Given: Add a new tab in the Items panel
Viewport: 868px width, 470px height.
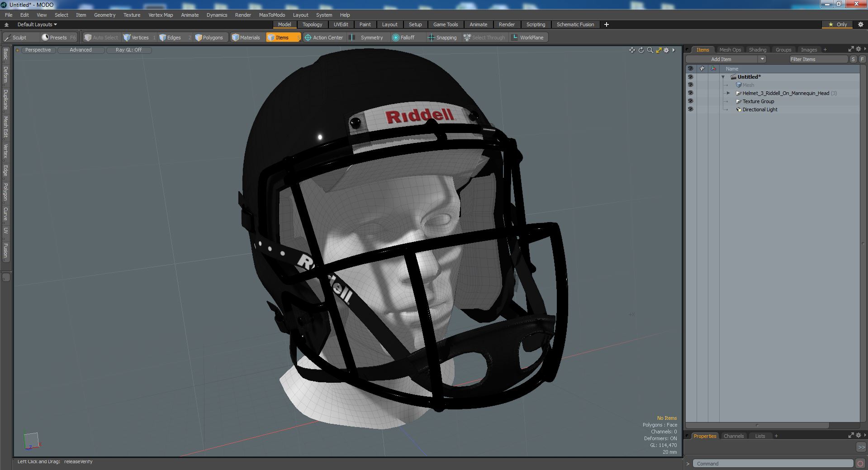Looking at the screenshot, I should 825,50.
